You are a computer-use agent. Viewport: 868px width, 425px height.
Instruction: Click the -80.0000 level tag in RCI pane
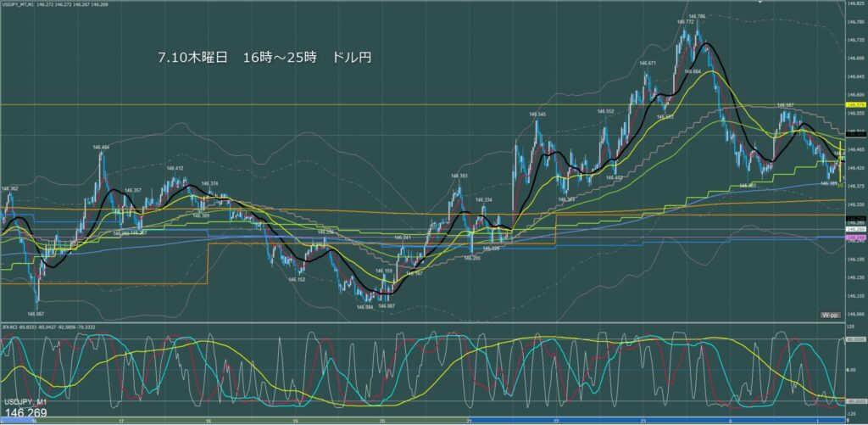pos(856,401)
